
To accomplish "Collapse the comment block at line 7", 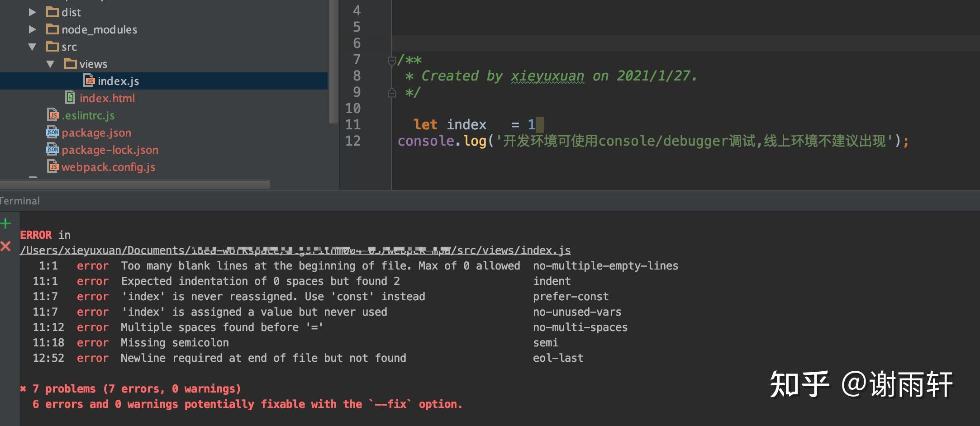I will tap(391, 60).
